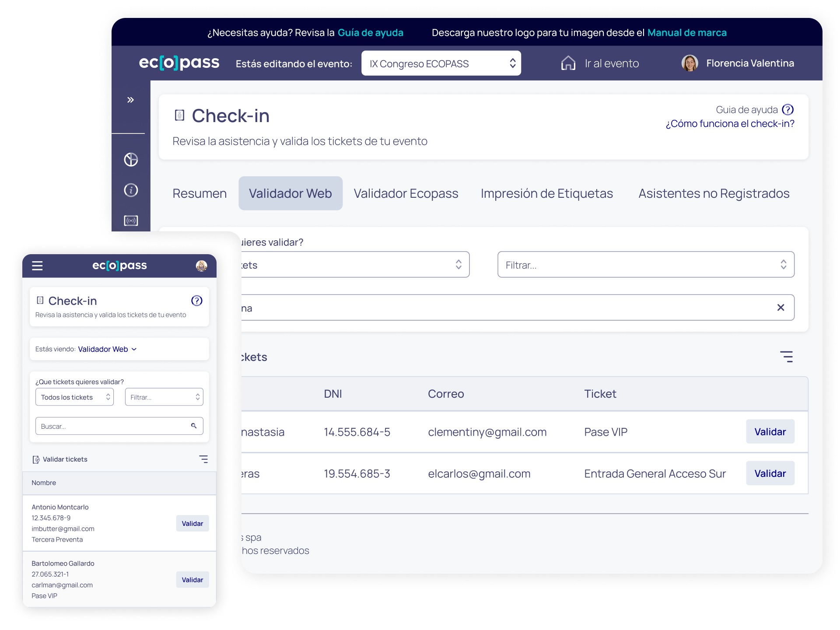The width and height of the screenshot is (840, 630).
Task: Click the home icon next to Ir al evento
Action: coord(567,63)
